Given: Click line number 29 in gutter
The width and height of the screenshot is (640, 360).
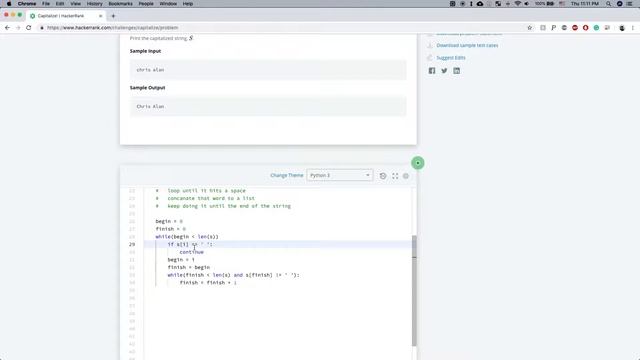Looking at the screenshot, I should click(132, 244).
